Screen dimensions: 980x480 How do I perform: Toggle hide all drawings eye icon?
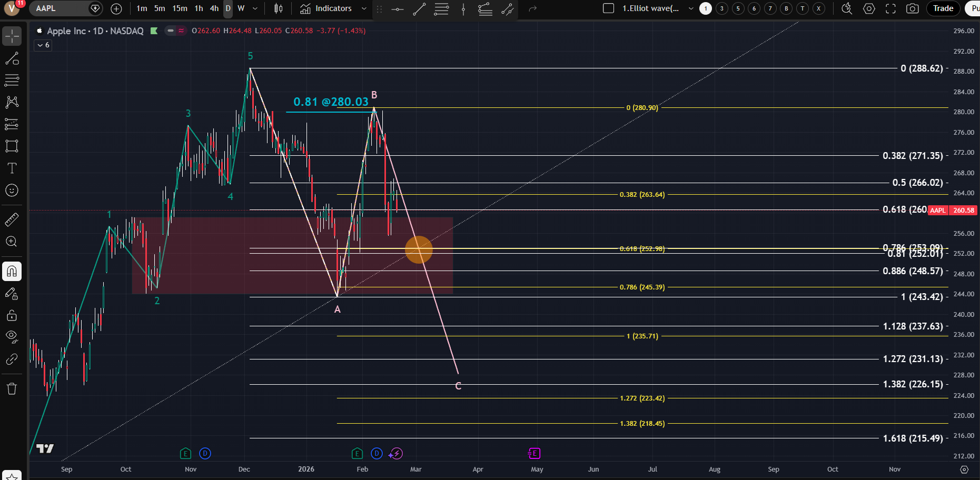12,336
